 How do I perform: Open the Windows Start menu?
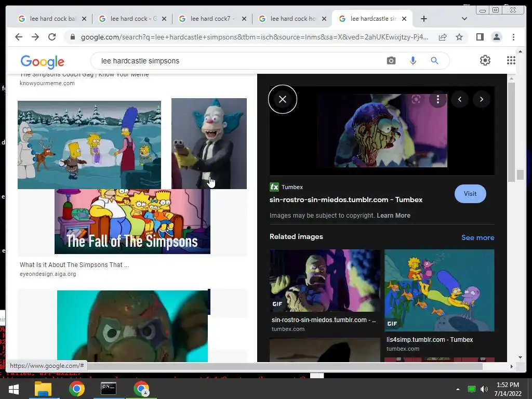(x=14, y=389)
